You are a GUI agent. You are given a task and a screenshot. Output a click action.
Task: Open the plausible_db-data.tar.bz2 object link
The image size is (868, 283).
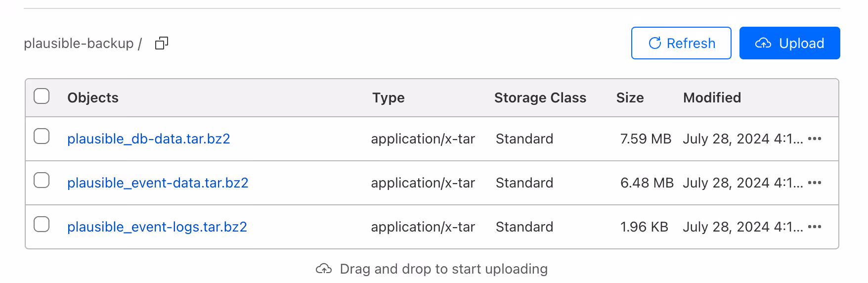click(x=149, y=139)
